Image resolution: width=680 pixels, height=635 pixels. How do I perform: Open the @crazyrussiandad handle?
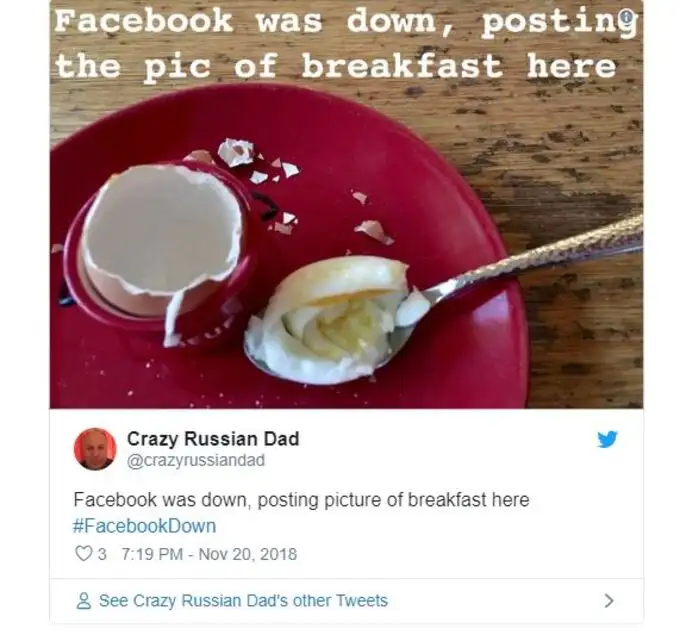(196, 460)
